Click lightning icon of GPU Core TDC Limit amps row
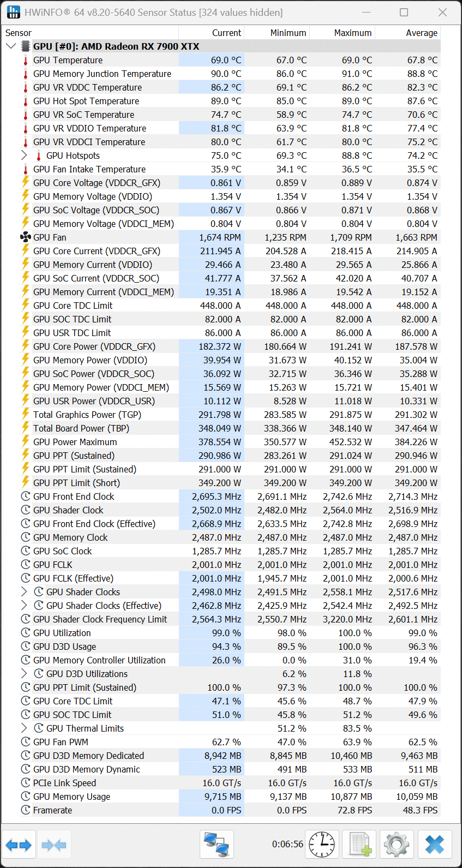Screen dimensions: 462x868 click(25, 306)
